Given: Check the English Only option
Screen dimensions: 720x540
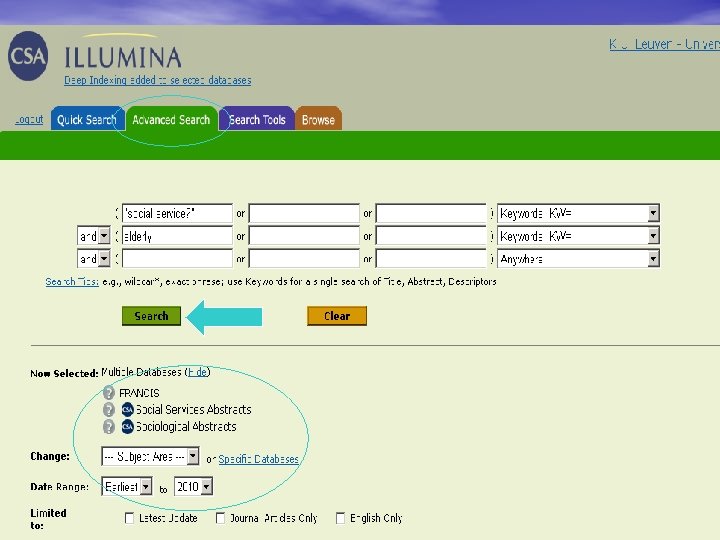Looking at the screenshot, I should point(340,518).
